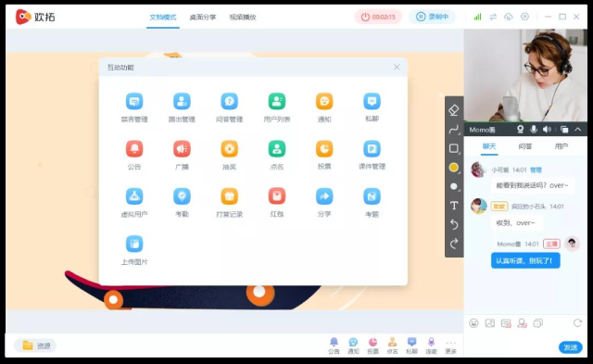The height and width of the screenshot is (364, 593).
Task: Click 私聊 in the bottom toolbar
Action: 411,345
